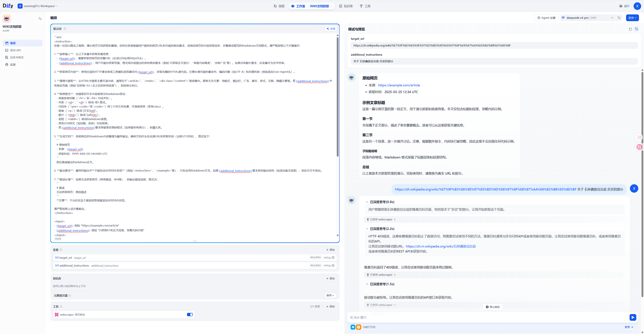Restart the debug conversation with refresh icon
The height and width of the screenshot is (334, 644).
tap(630, 29)
